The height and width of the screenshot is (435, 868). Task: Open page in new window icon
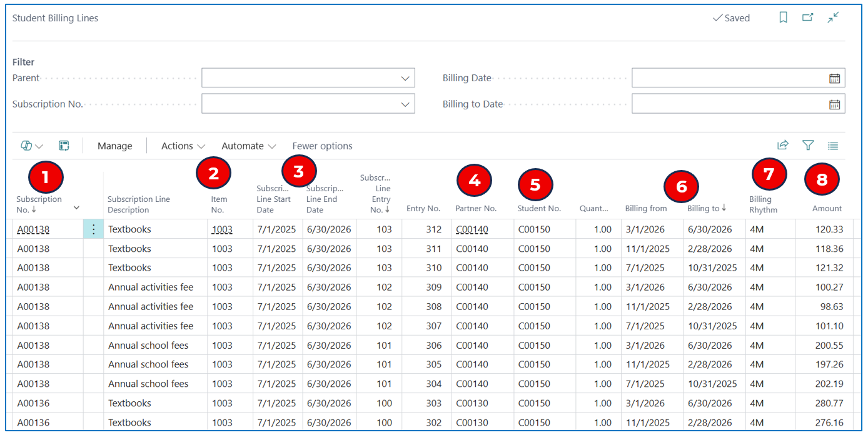(x=808, y=17)
